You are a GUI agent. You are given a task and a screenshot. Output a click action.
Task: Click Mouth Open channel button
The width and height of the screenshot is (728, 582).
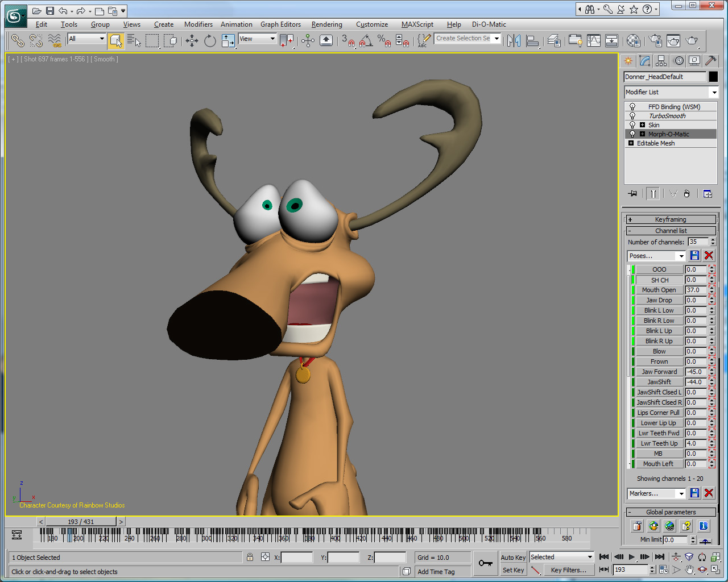click(x=659, y=290)
